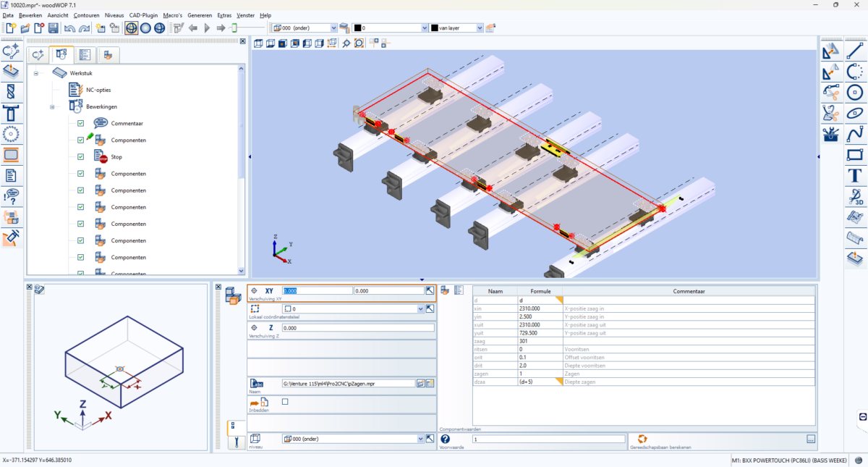Image resolution: width=868 pixels, height=467 pixels.
Task: Open the niveau dropdown showing 000 (onder)
Action: pos(422,438)
